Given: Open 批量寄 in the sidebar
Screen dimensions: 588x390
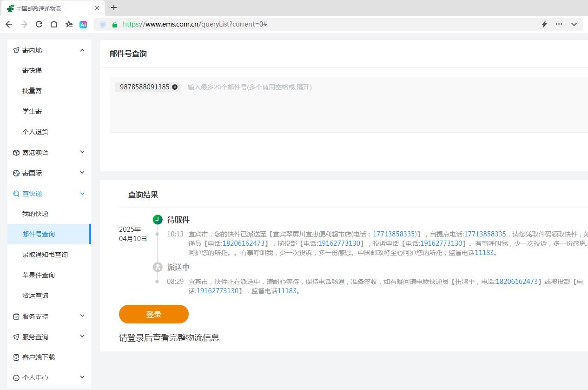Looking at the screenshot, I should 32,91.
